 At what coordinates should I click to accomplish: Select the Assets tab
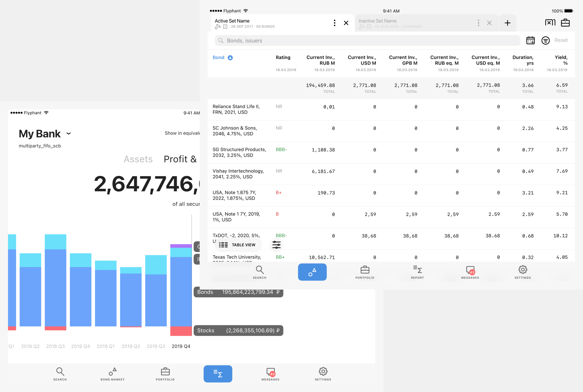tap(138, 159)
